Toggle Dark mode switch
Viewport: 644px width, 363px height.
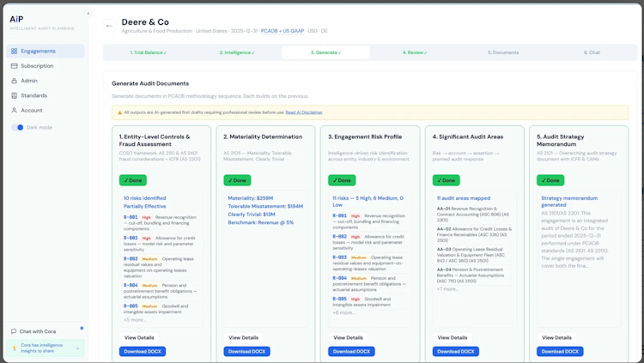click(x=17, y=127)
